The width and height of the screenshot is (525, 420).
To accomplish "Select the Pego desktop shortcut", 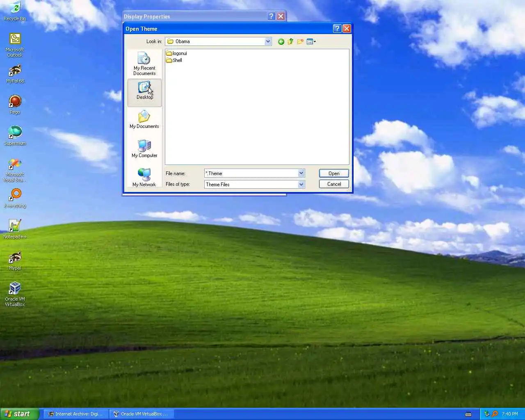I will tap(15, 105).
